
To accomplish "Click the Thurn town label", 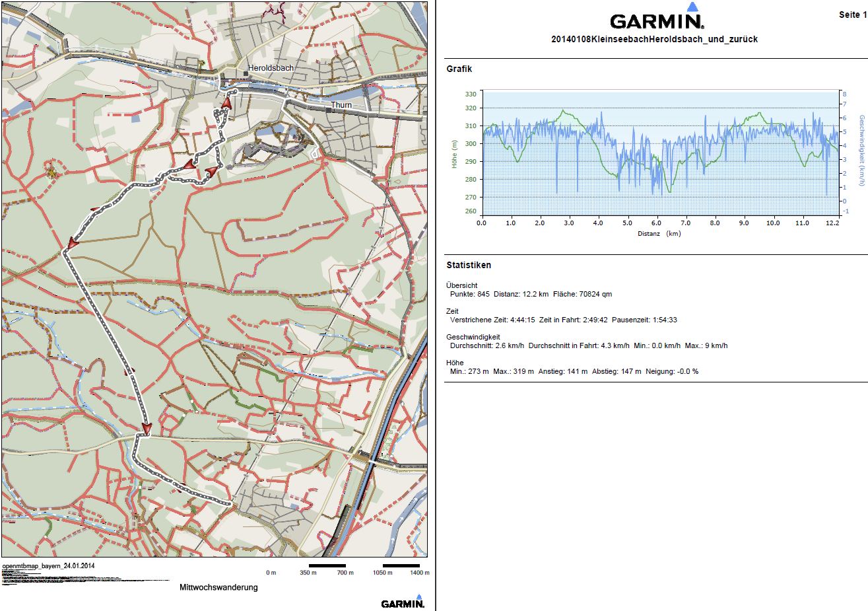I will (342, 105).
